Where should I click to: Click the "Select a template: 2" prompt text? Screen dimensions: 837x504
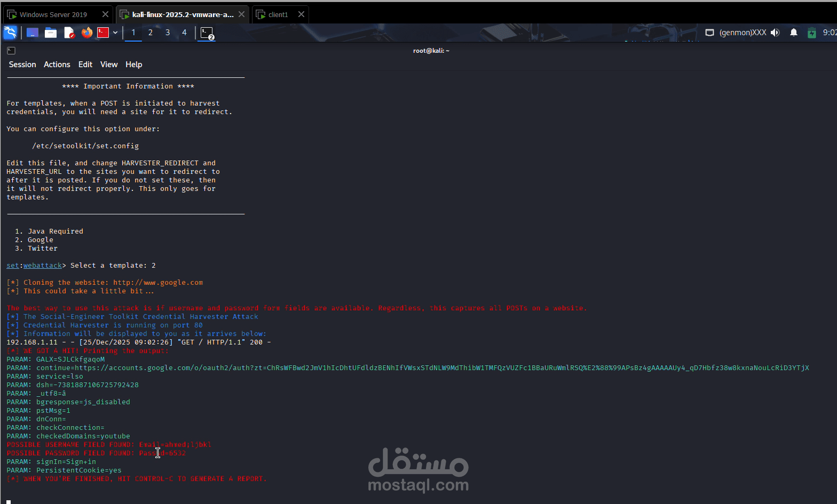(x=113, y=266)
